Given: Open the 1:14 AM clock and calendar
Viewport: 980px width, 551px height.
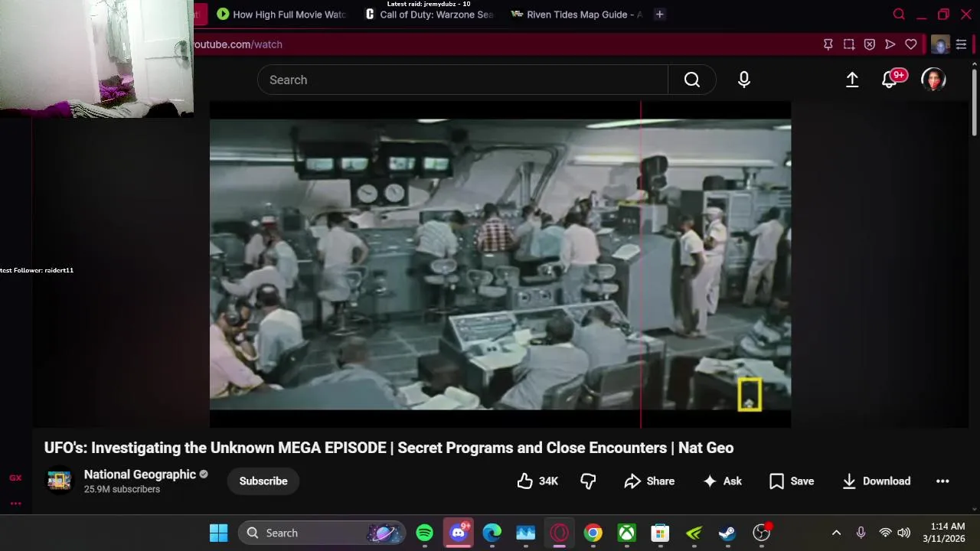Looking at the screenshot, I should pyautogui.click(x=944, y=533).
